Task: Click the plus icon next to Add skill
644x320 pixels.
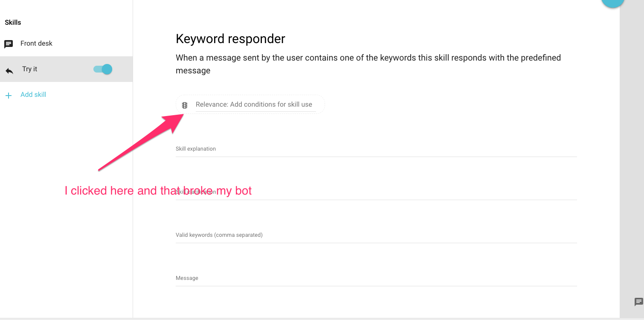Action: coord(9,95)
